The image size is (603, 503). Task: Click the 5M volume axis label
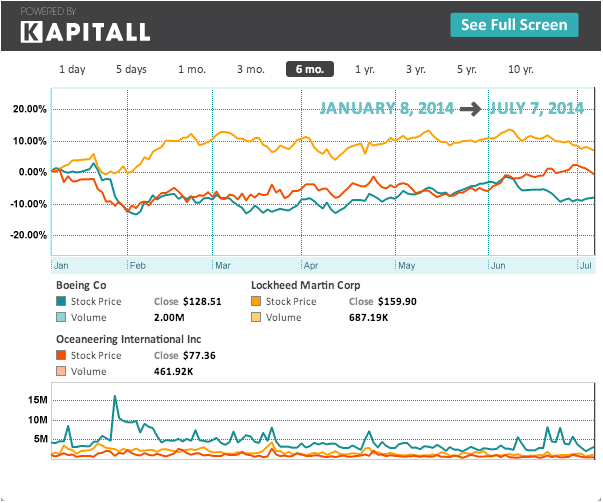click(x=40, y=439)
